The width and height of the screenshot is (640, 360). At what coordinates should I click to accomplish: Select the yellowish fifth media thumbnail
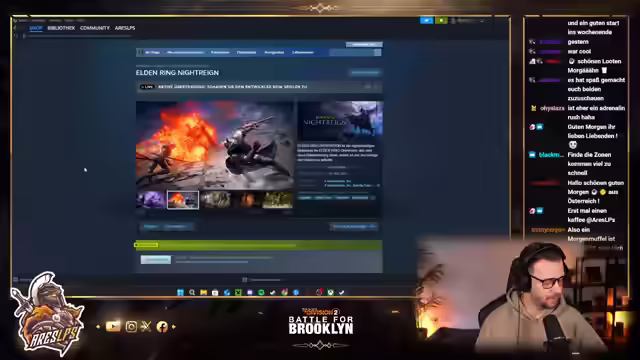(278, 200)
